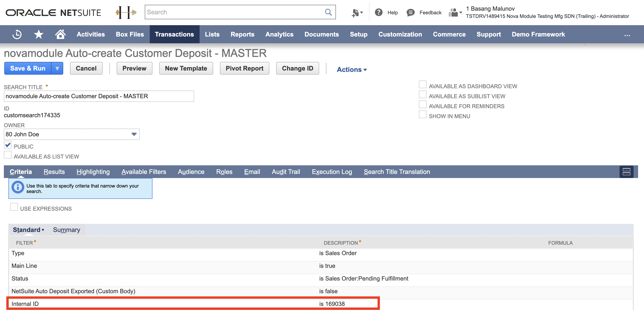644x310 pixels.
Task: Start a global search with the magnifier icon
Action: click(328, 12)
